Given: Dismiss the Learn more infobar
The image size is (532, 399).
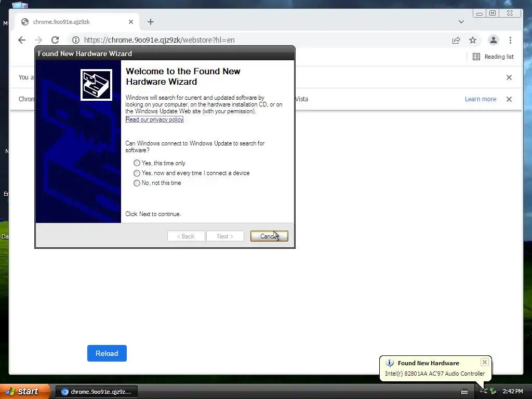Looking at the screenshot, I should (x=509, y=99).
